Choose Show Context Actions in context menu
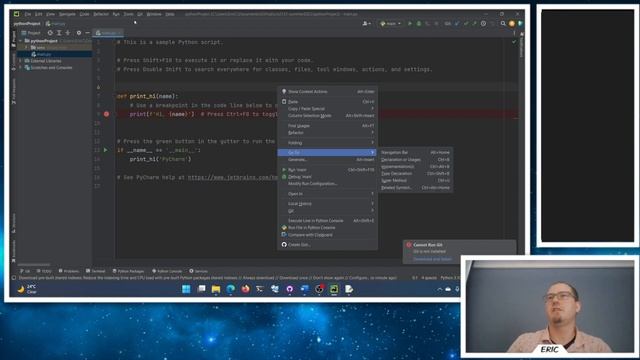The width and height of the screenshot is (640, 360). tap(327, 91)
